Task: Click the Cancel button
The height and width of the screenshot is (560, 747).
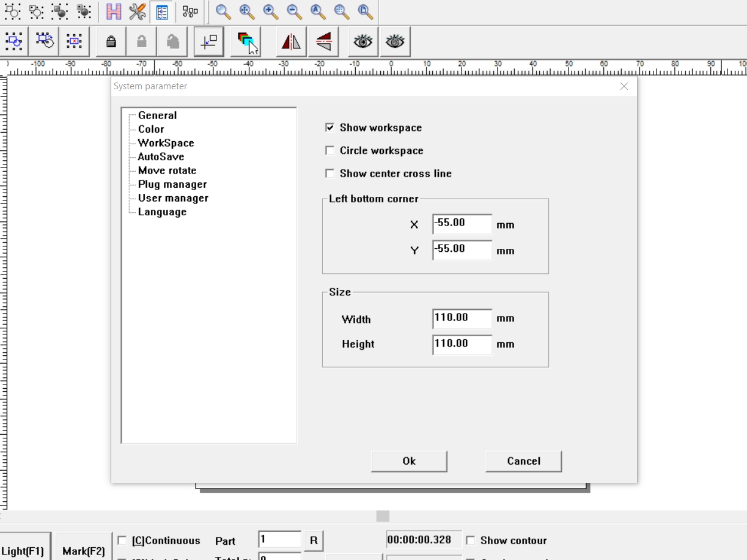Action: 523,461
